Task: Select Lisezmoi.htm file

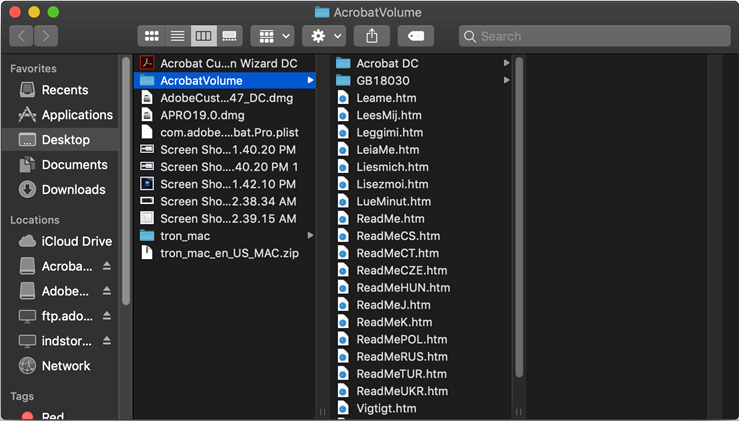Action: pos(421,184)
